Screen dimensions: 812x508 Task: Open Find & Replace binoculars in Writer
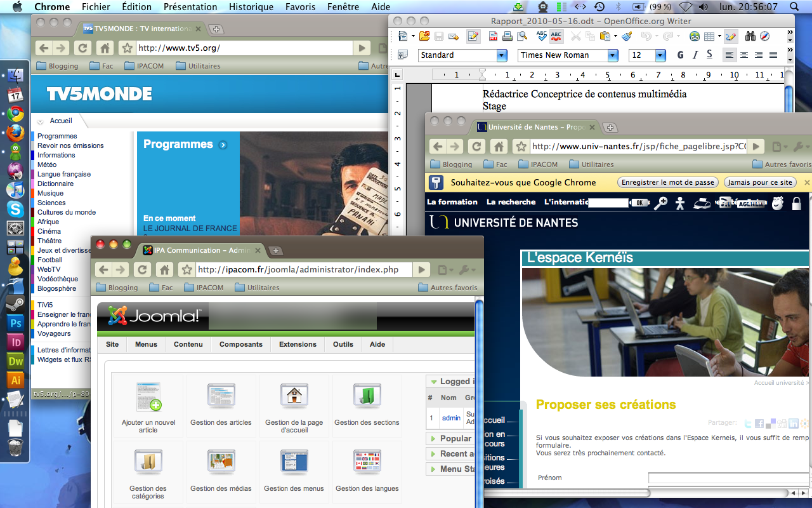[x=750, y=36]
